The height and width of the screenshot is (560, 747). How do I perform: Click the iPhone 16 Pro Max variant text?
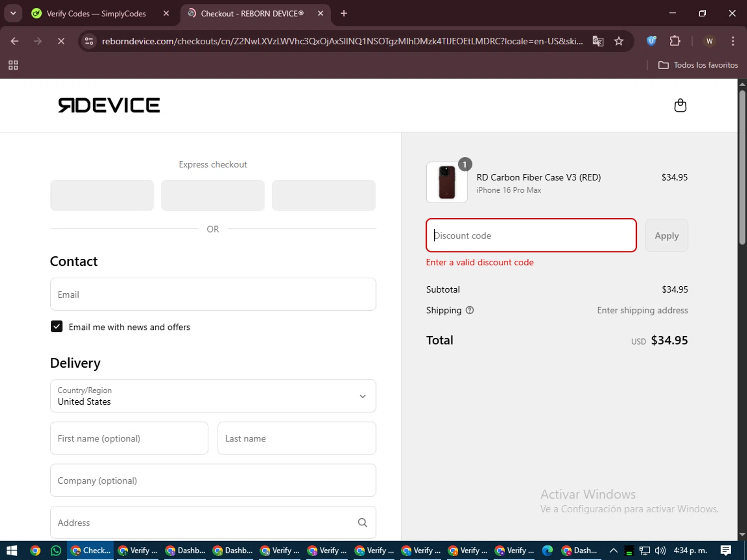coord(508,190)
